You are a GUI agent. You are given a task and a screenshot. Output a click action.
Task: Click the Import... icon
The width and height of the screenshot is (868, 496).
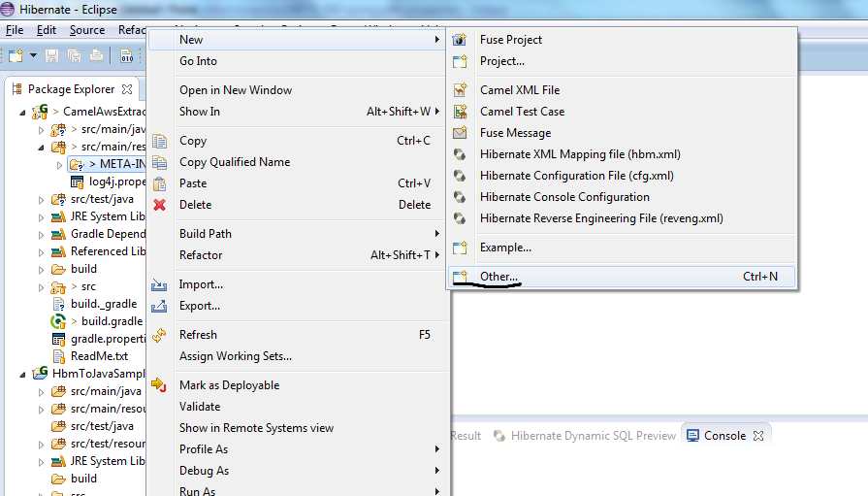159,284
